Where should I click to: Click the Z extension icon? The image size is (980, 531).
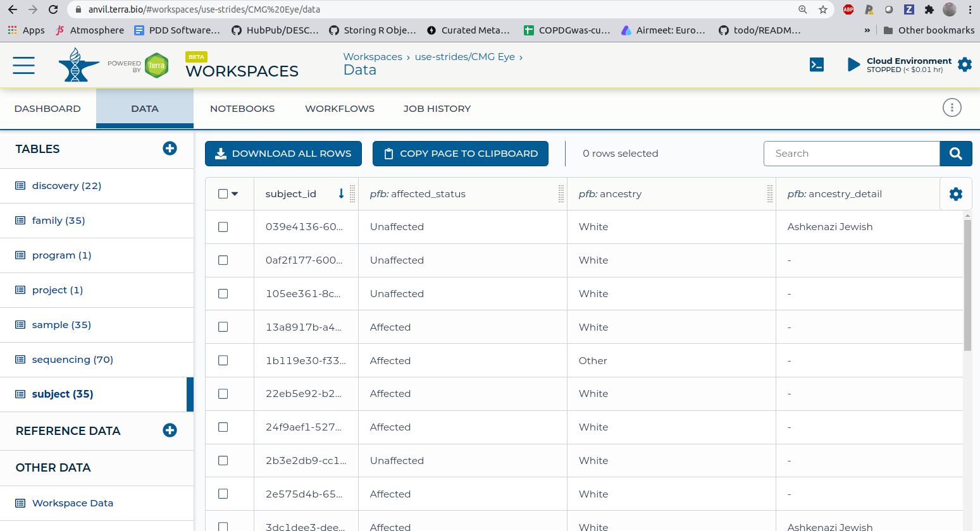[x=909, y=9]
